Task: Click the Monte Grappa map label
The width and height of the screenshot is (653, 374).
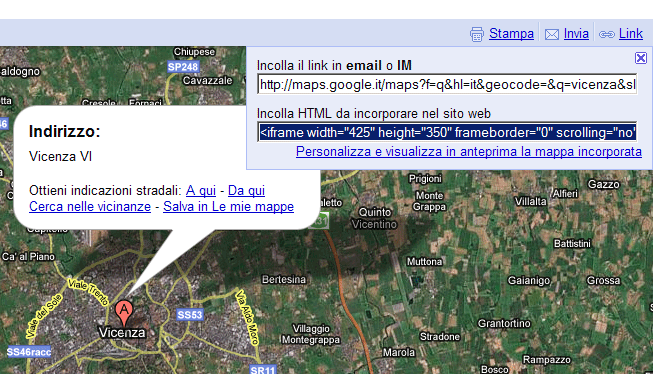Action: [x=429, y=201]
